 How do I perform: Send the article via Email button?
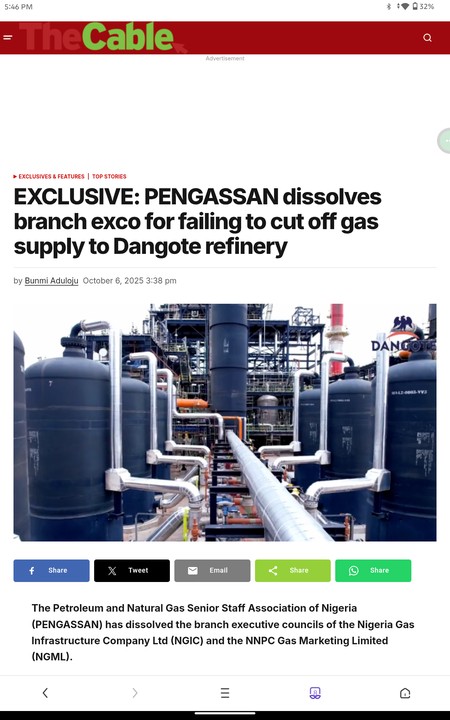[x=212, y=570]
